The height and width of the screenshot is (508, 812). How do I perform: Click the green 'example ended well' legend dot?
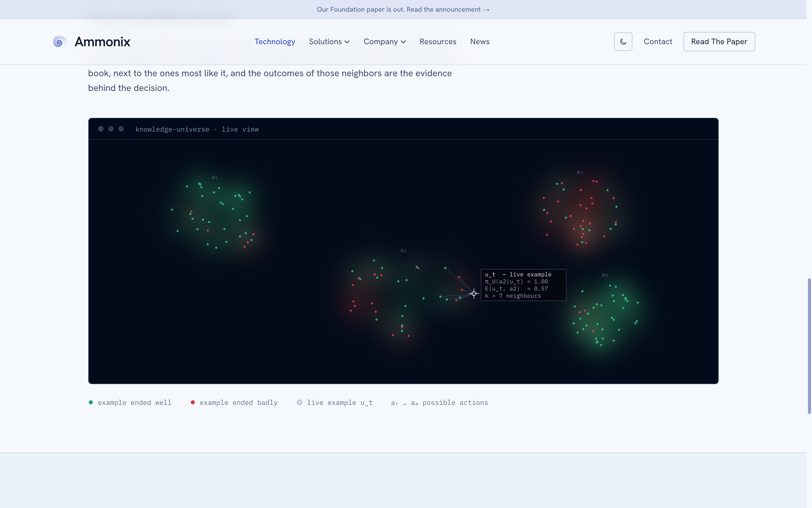tap(91, 402)
